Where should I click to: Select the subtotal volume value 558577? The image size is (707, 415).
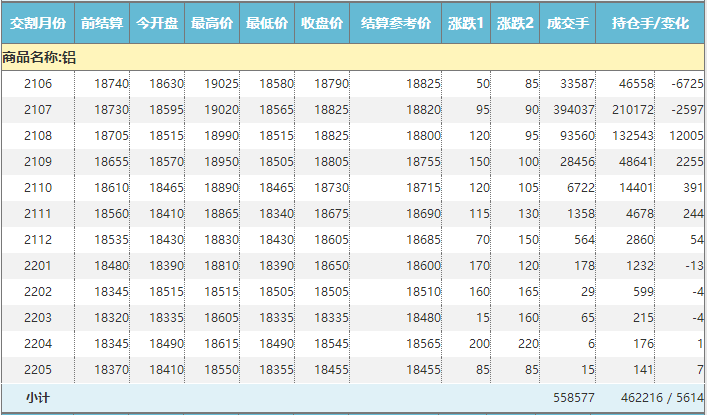(x=574, y=397)
